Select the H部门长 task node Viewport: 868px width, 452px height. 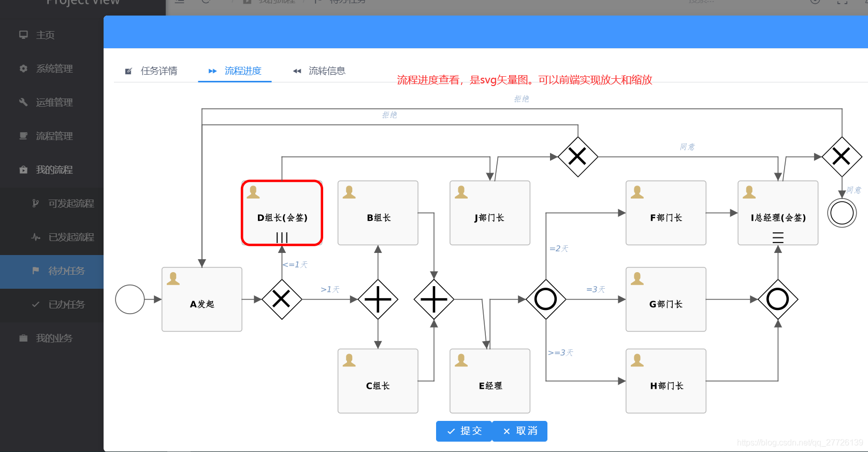(x=666, y=381)
